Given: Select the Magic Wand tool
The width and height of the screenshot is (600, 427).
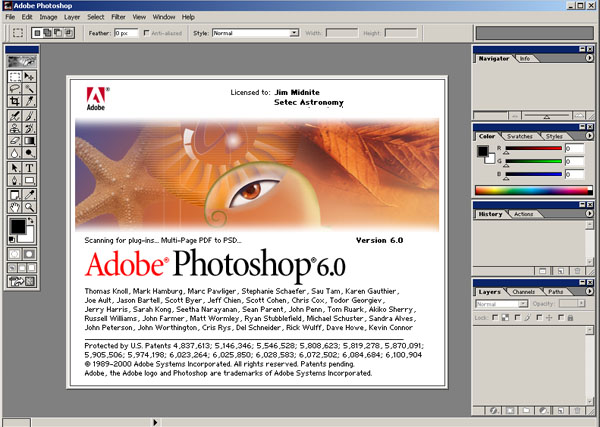Looking at the screenshot, I should [x=29, y=89].
